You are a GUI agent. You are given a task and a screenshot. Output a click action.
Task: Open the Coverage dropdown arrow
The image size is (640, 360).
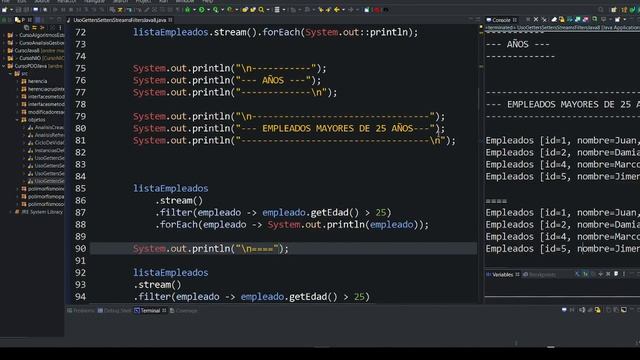(222, 10)
